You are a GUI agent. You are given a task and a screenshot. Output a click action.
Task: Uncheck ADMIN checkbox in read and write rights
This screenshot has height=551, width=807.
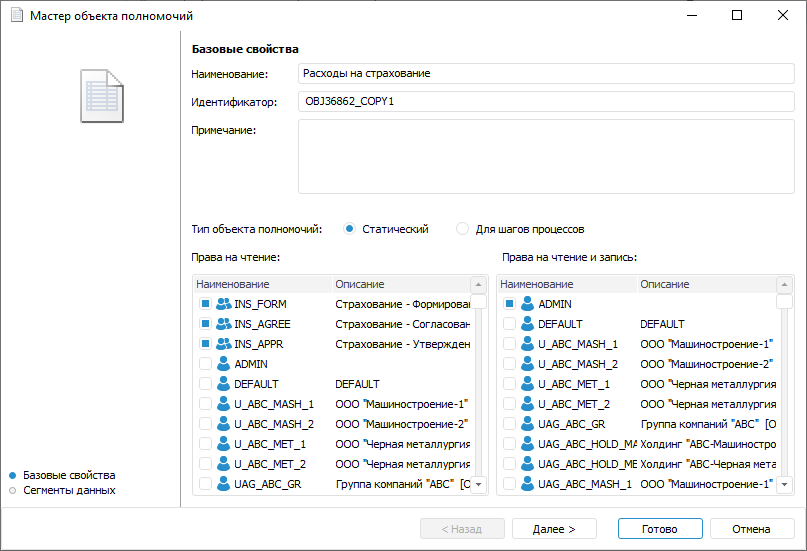click(x=509, y=304)
